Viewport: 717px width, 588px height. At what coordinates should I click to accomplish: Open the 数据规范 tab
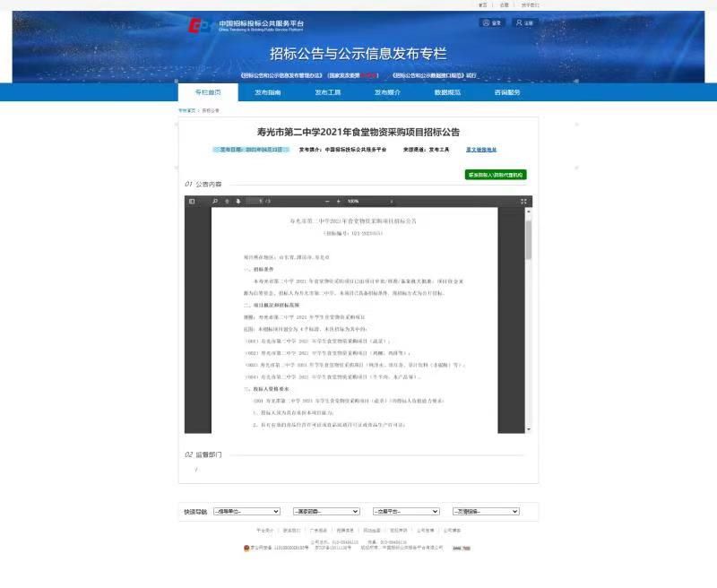pos(447,92)
